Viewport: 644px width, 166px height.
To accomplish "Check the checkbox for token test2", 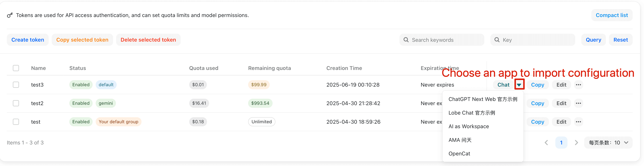I will click(16, 103).
